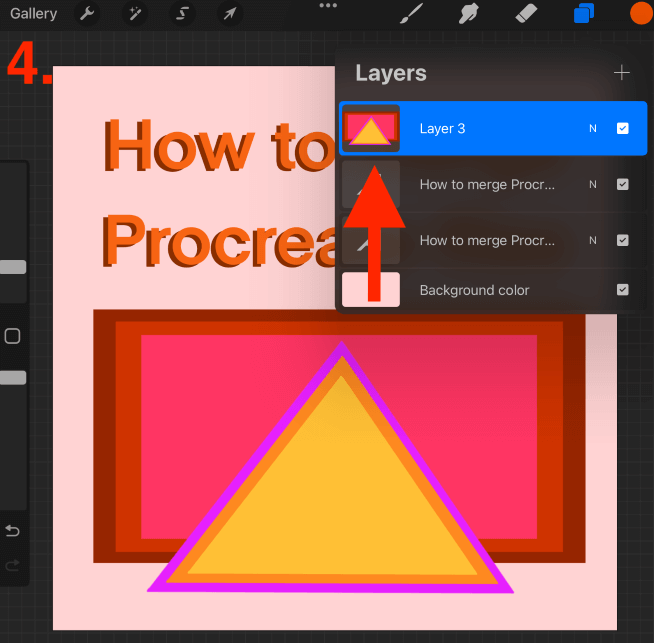Viewport: 654px width, 643px height.
Task: Open Layer 3 thumbnail options
Action: (x=370, y=128)
